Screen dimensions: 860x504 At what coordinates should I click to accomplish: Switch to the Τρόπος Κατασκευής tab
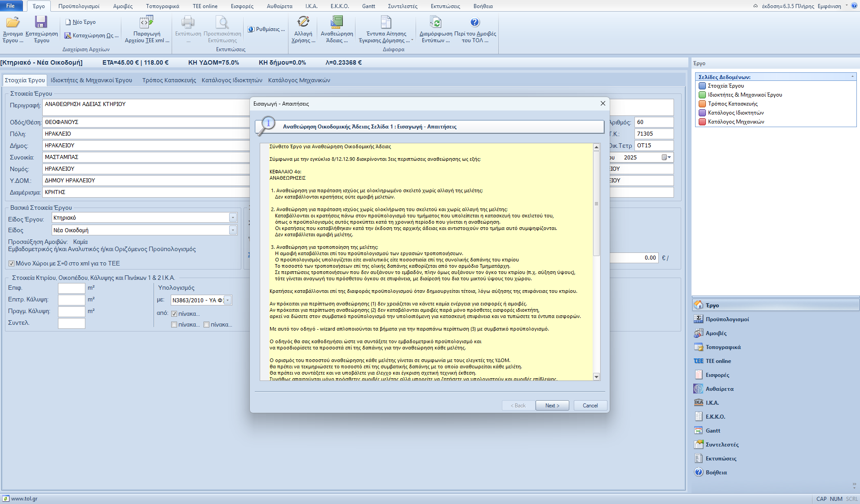tap(169, 80)
